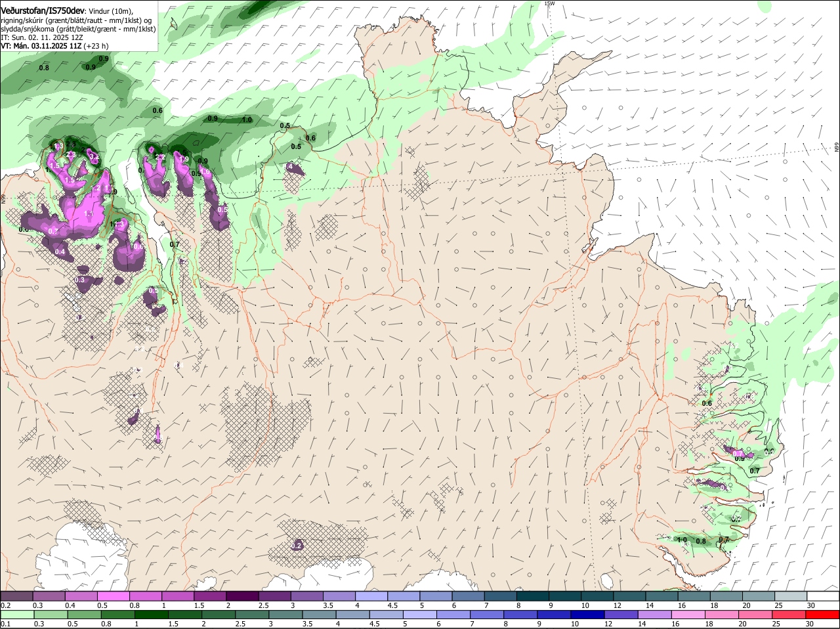
Task: Select the 'IT: Sun. 02. 11. 2025 12Z' line
Action: click(x=42, y=37)
